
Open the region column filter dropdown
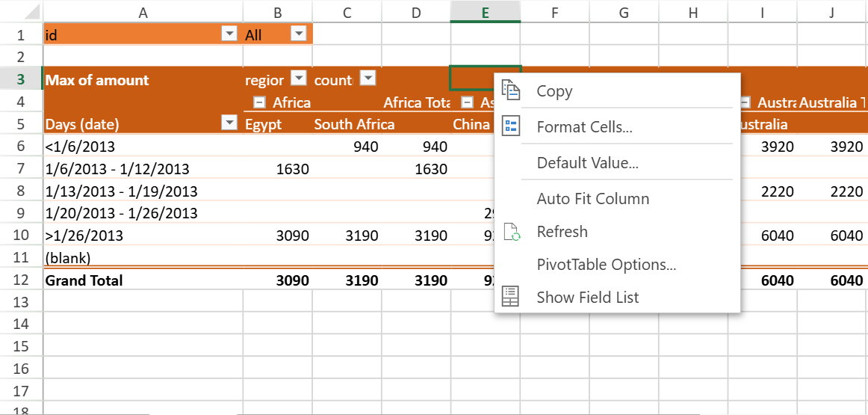[298, 79]
